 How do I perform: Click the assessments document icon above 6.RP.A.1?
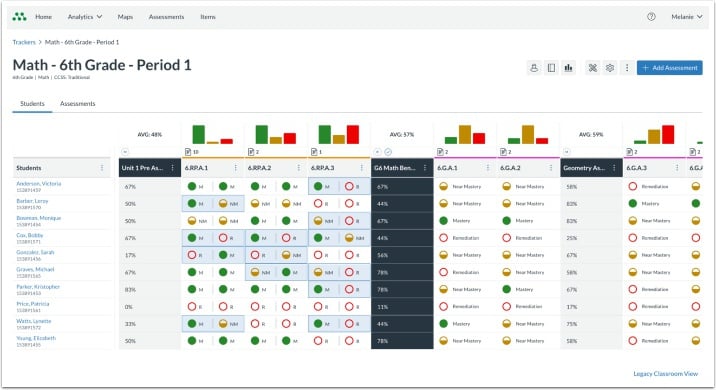[x=188, y=152]
